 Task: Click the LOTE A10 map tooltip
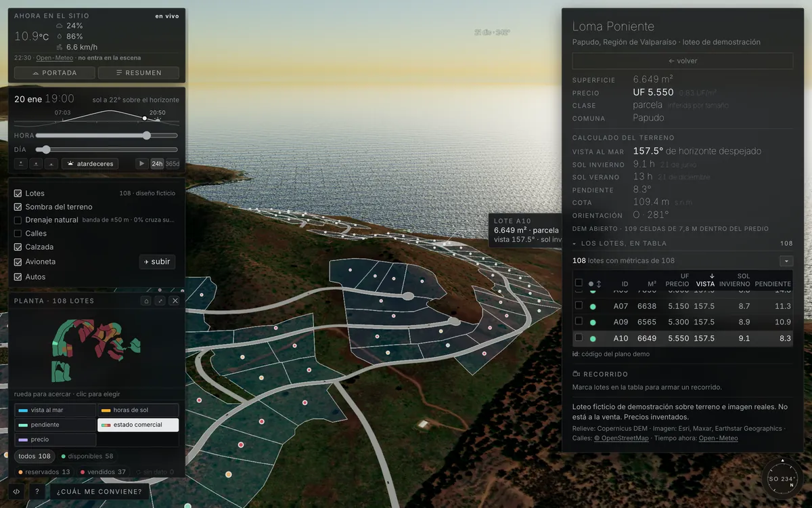click(526, 230)
